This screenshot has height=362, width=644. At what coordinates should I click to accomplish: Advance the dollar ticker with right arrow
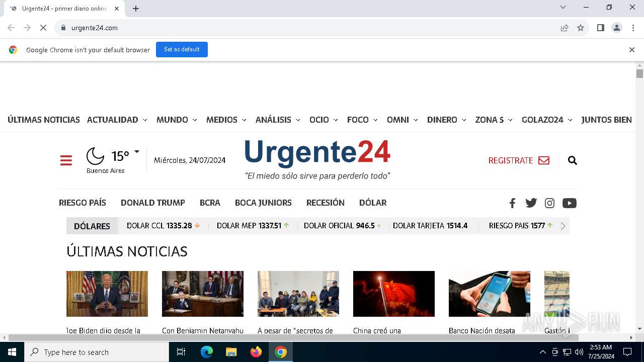pos(563,226)
